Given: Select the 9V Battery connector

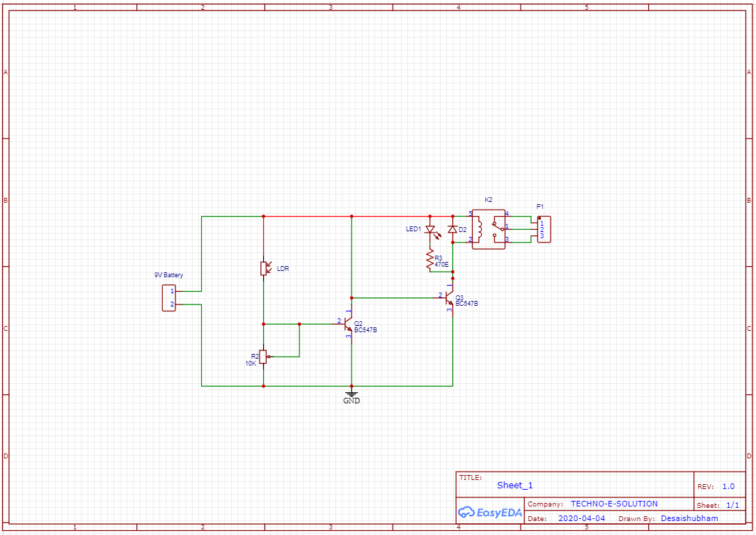Looking at the screenshot, I should 168,298.
